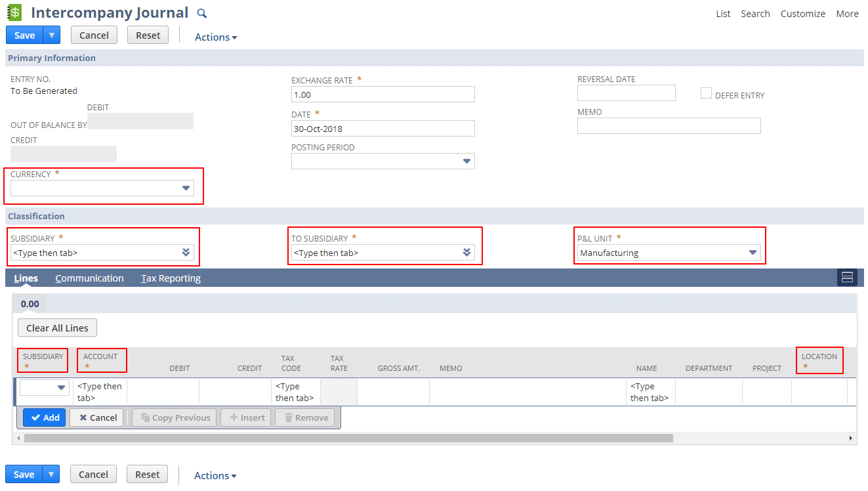This screenshot has height=491, width=868.
Task: Click the Copy Previous button
Action: pos(175,417)
